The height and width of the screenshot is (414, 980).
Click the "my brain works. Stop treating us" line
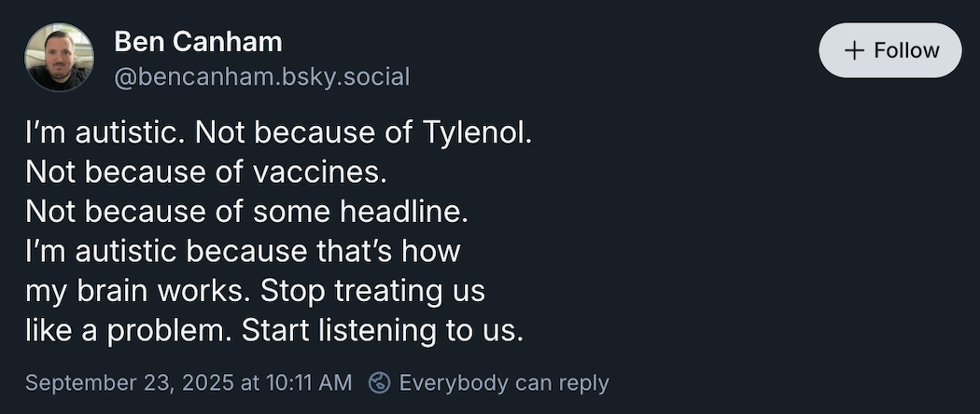tap(255, 291)
